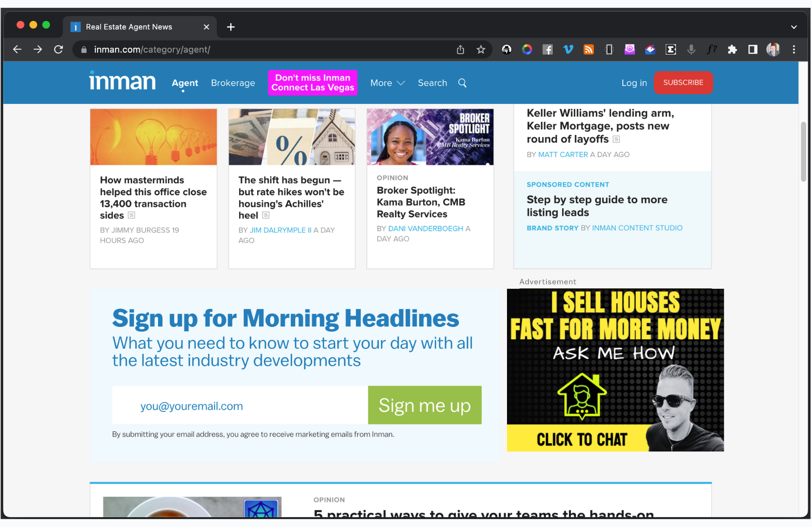Open the purple flower extension icon

[629, 49]
